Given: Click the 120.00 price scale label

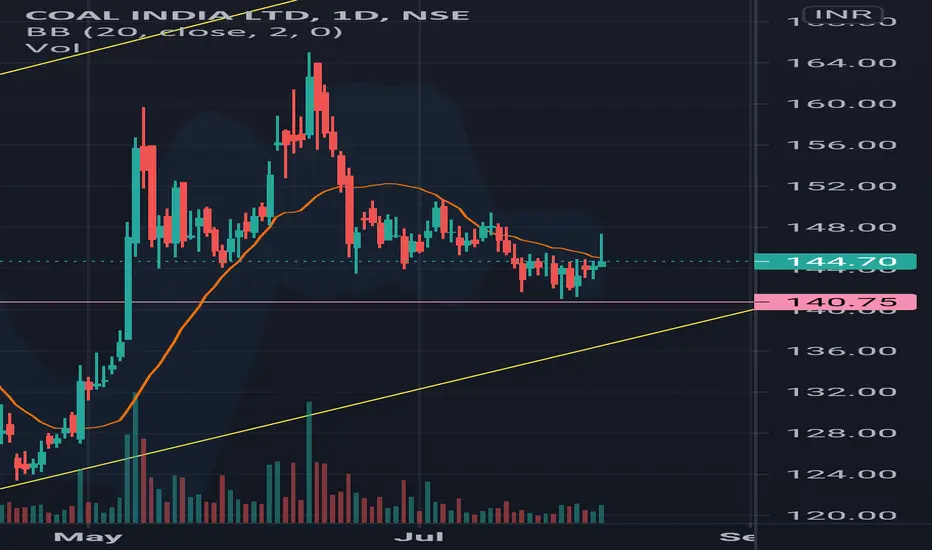Looking at the screenshot, I should 841,515.
